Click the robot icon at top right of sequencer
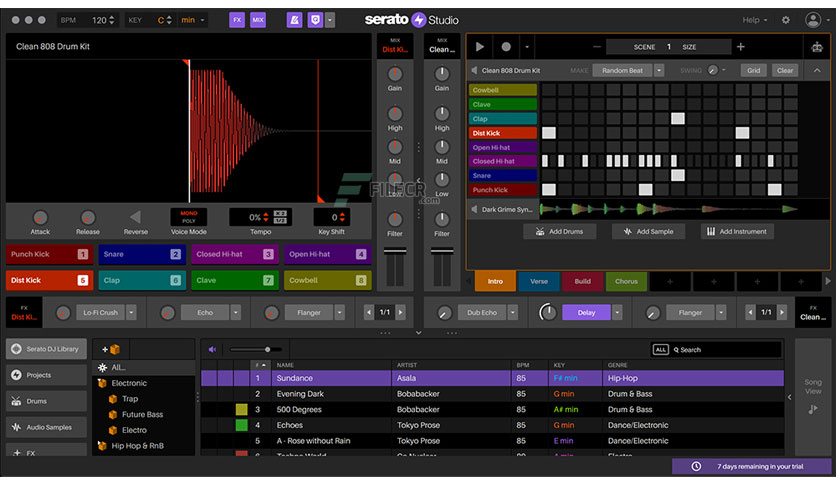Image resolution: width=836 pixels, height=484 pixels. (817, 47)
